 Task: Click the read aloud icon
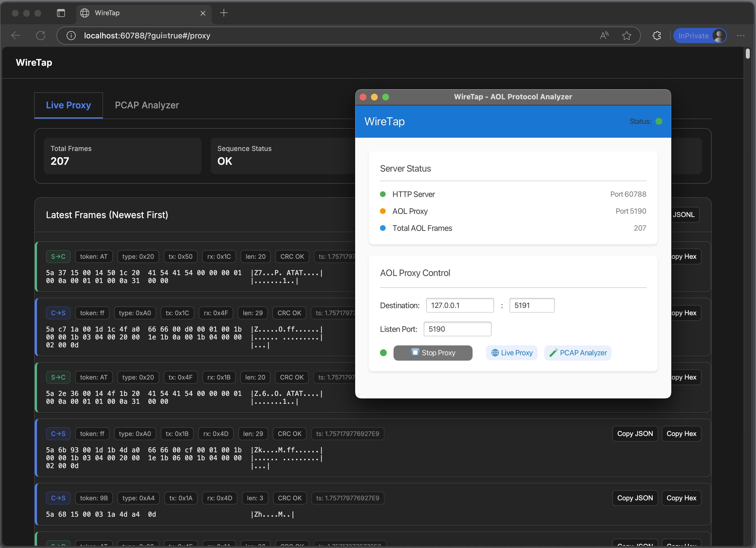(604, 36)
